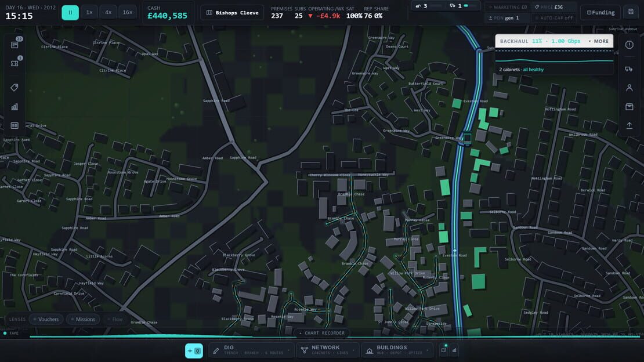The height and width of the screenshot is (362, 644).
Task: Open the MARKETING £0 setting
Action: [x=507, y=7]
